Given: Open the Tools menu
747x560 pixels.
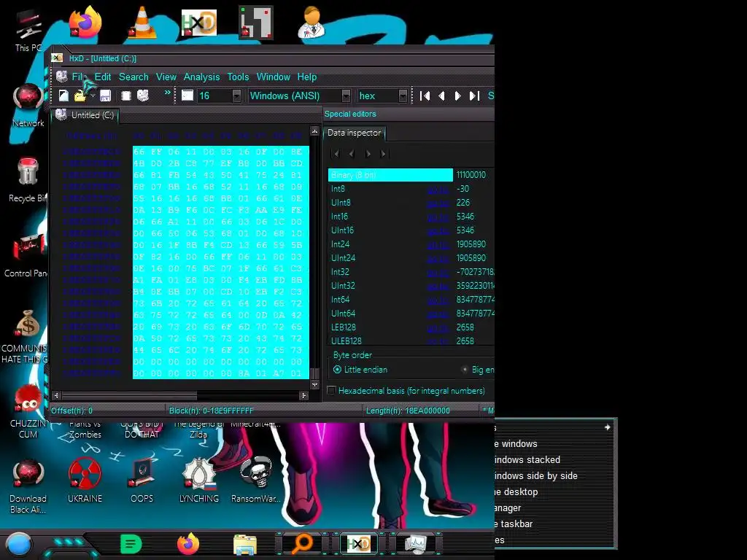Looking at the screenshot, I should pyautogui.click(x=238, y=77).
